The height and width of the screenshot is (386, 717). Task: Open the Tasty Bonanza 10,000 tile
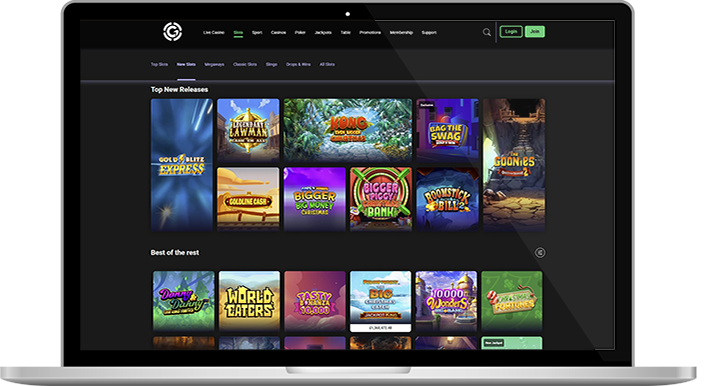click(x=315, y=301)
